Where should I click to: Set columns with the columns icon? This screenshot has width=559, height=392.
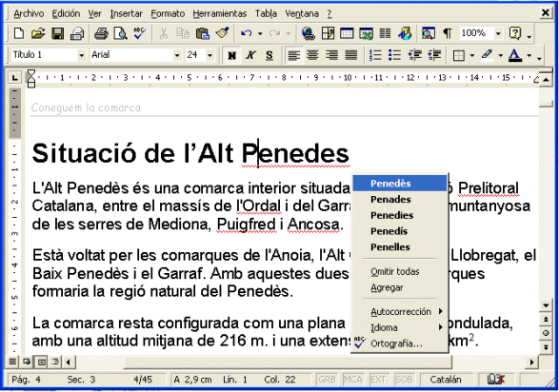385,34
